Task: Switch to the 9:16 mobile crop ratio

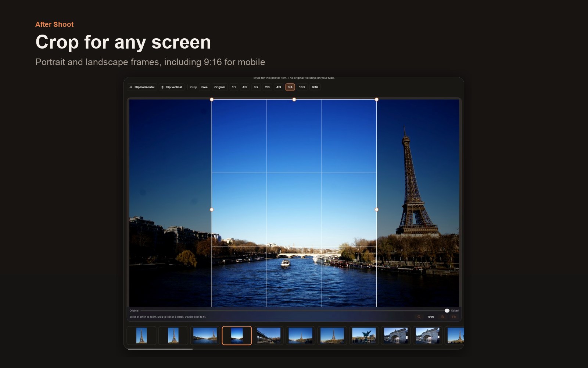Action: click(x=315, y=87)
